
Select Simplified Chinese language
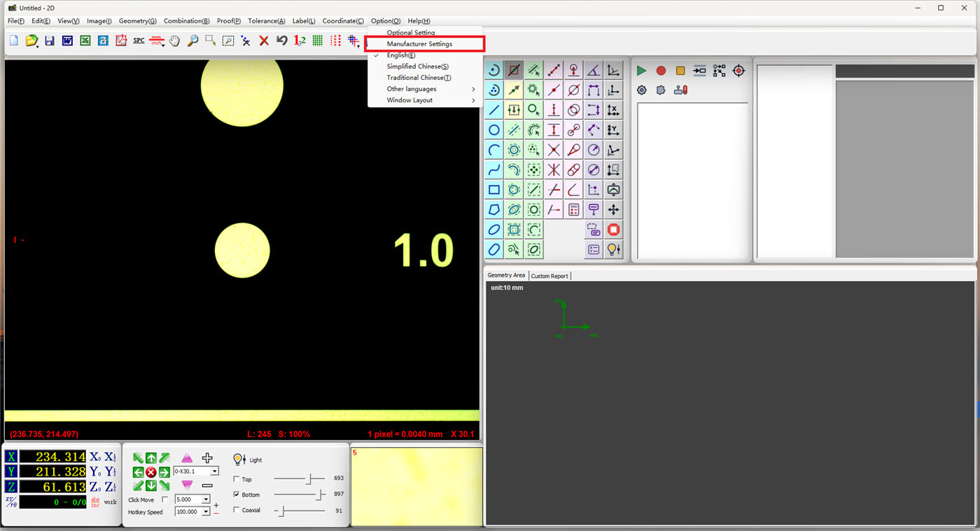pos(425,67)
